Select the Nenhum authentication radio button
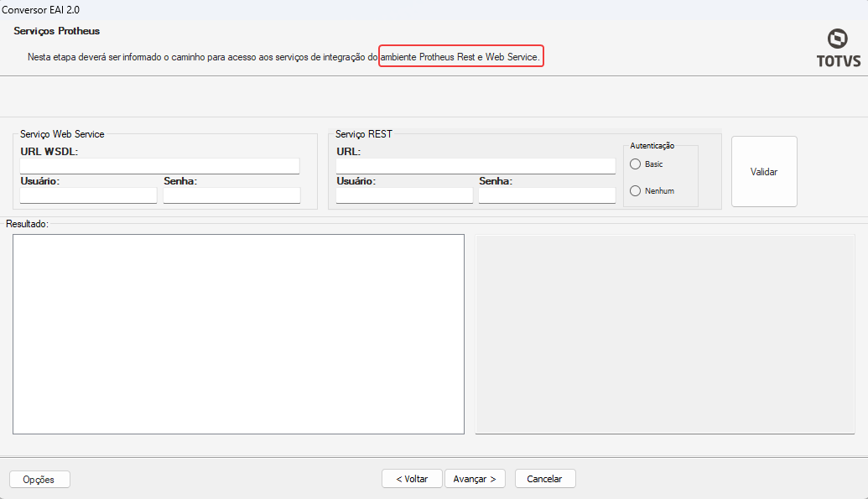Screen dimensions: 868x499 pyautogui.click(x=635, y=190)
